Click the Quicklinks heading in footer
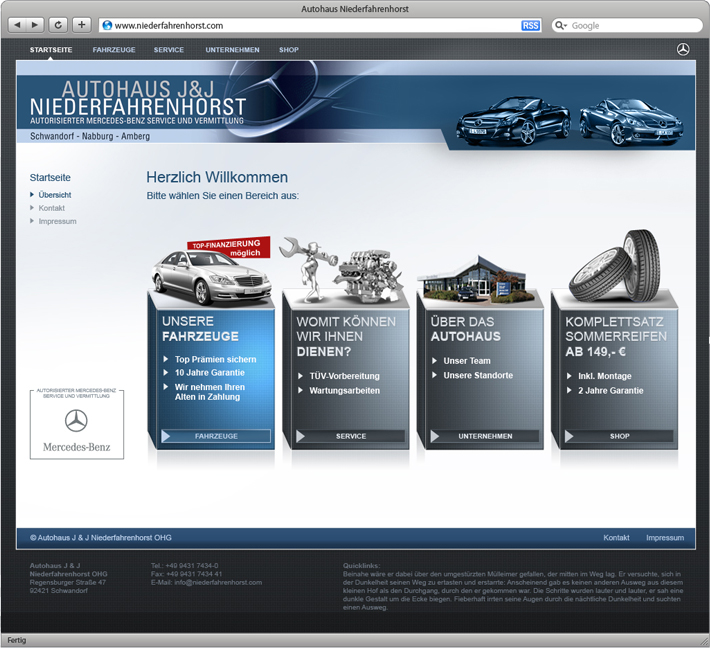The width and height of the screenshot is (710, 648). (x=361, y=565)
